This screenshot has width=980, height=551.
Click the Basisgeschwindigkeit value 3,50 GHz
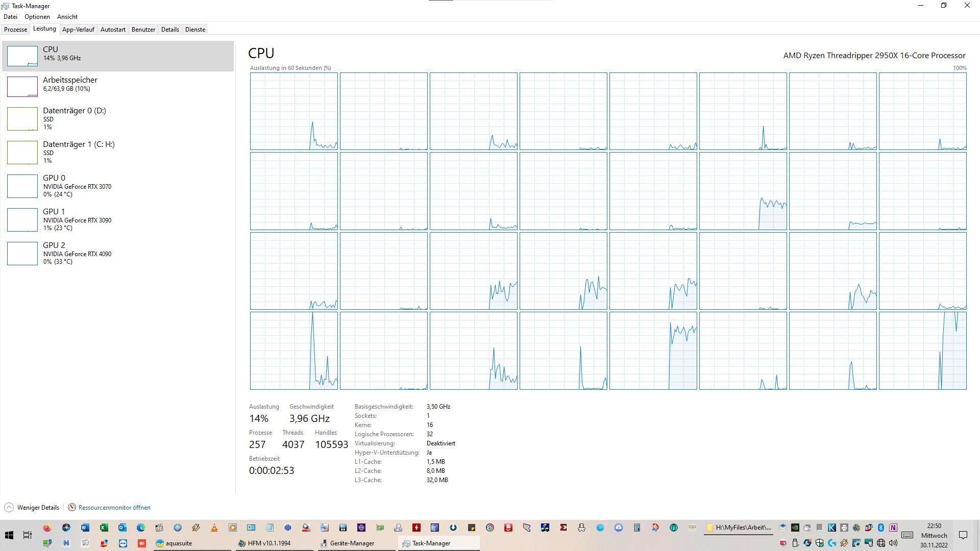(x=438, y=407)
